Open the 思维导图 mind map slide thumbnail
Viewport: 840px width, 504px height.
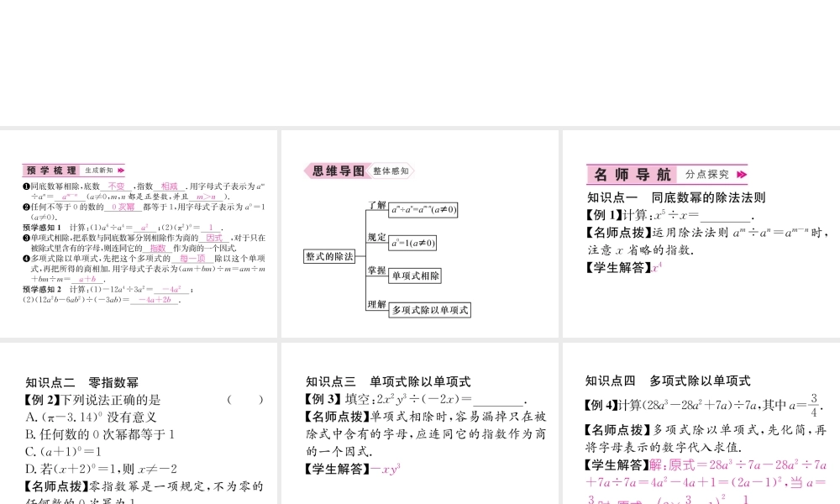click(x=419, y=234)
